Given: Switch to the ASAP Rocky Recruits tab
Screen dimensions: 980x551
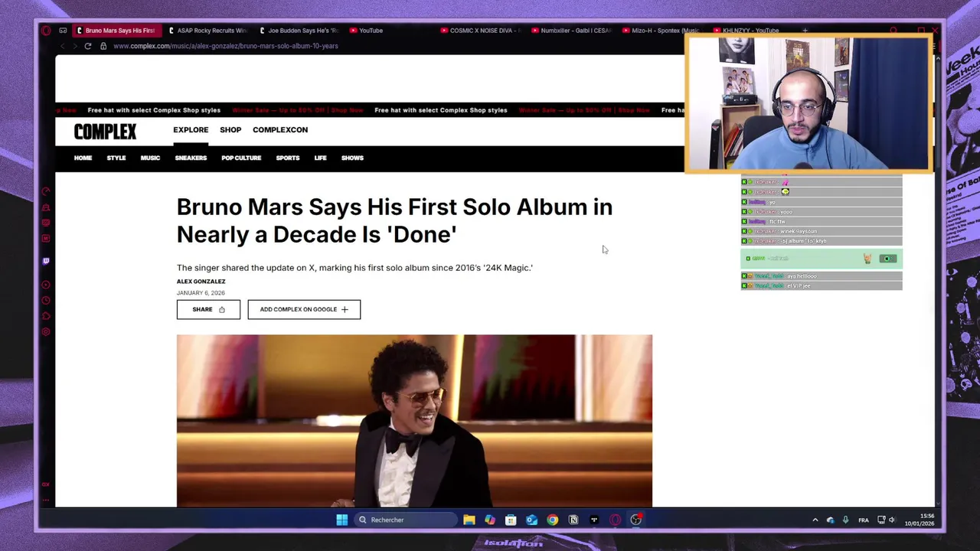Looking at the screenshot, I should point(207,31).
